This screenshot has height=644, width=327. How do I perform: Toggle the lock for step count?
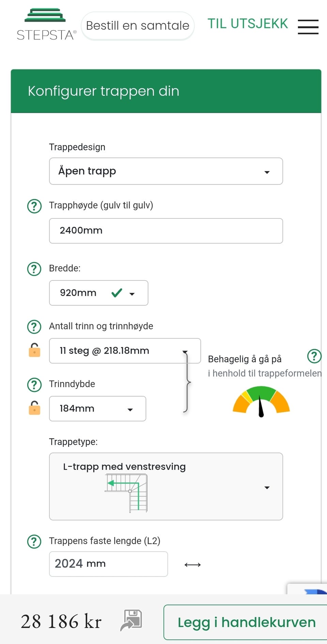(34, 350)
